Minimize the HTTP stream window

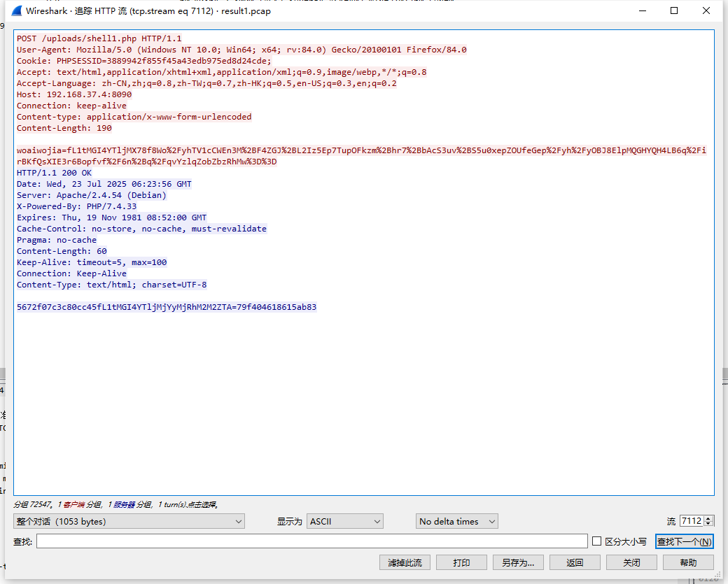(x=642, y=11)
